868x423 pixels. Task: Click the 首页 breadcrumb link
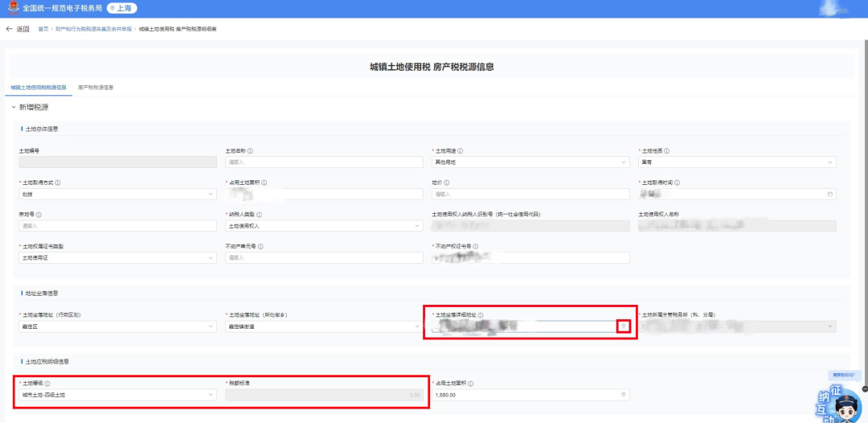(43, 29)
